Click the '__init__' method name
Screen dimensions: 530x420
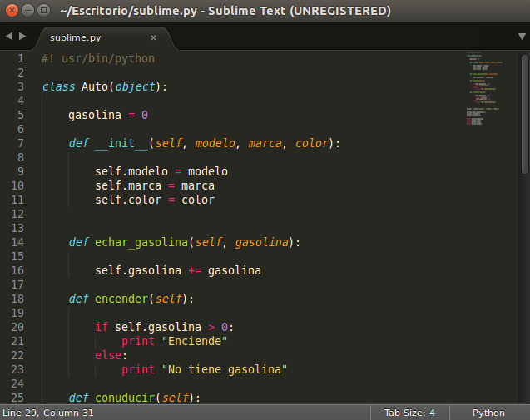121,143
